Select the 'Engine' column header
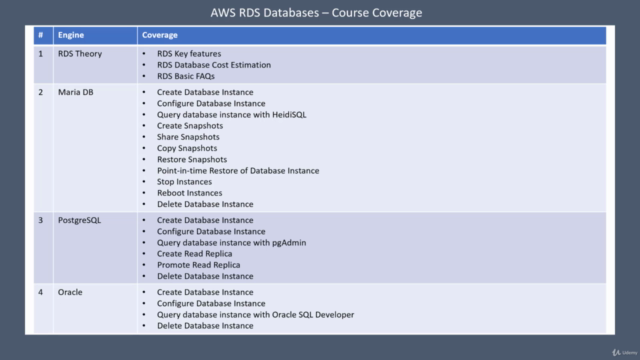640x360 pixels. 96,35
